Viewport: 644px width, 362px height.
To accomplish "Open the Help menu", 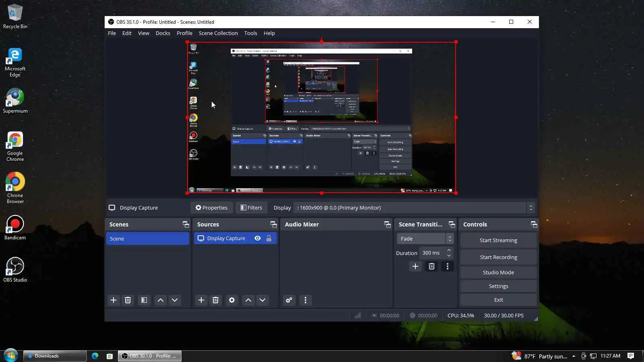I will (x=269, y=33).
